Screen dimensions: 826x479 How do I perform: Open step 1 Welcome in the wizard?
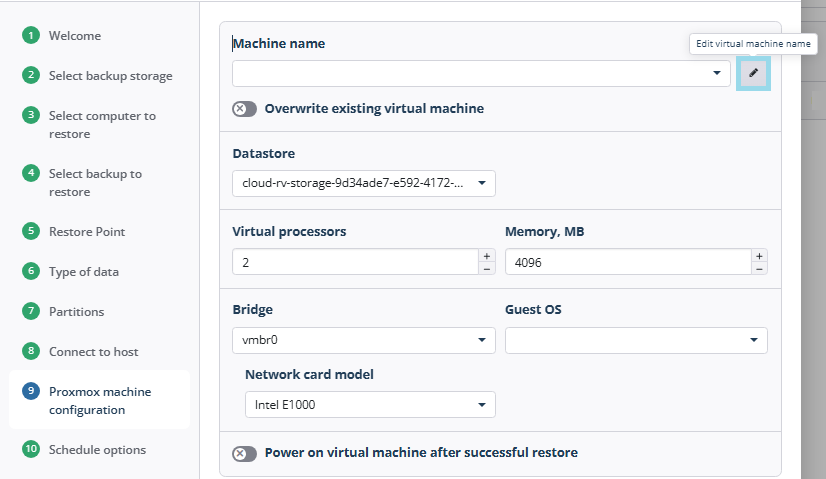tap(75, 36)
